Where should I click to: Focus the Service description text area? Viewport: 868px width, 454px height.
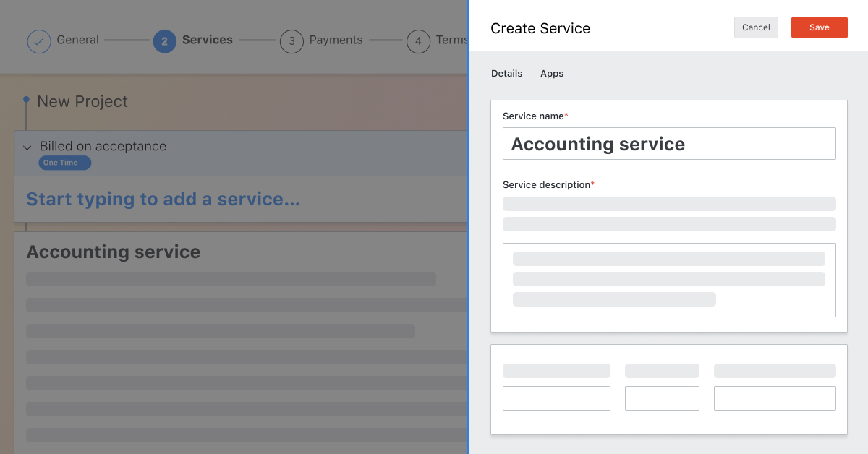[669, 280]
